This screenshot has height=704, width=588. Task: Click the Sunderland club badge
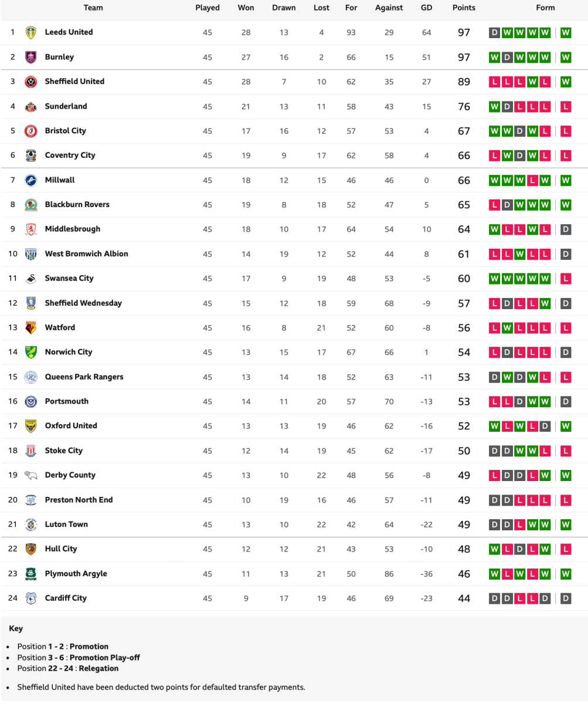pos(31,107)
